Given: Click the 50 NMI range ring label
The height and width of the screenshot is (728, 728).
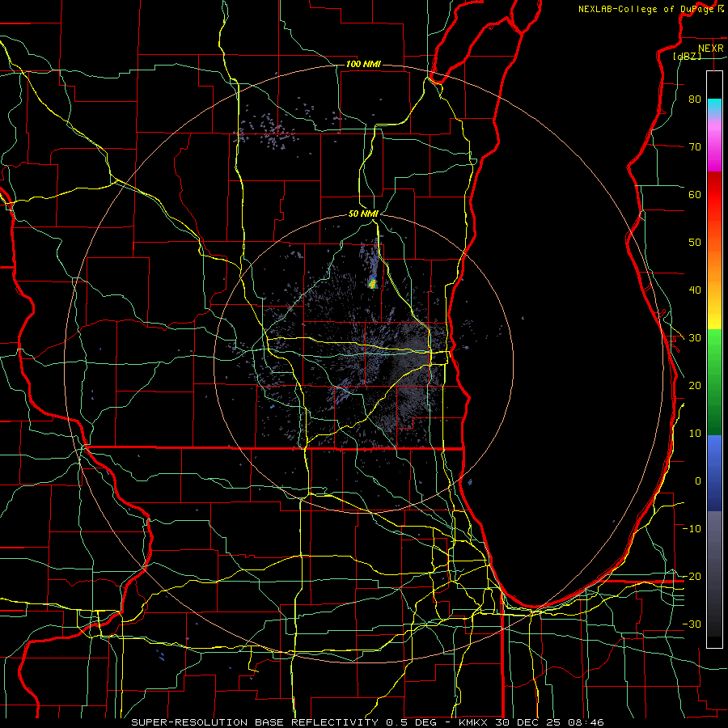Looking at the screenshot, I should [363, 214].
